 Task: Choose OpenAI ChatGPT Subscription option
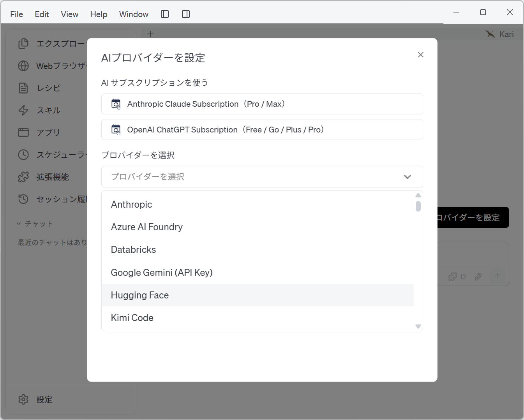[x=262, y=129]
